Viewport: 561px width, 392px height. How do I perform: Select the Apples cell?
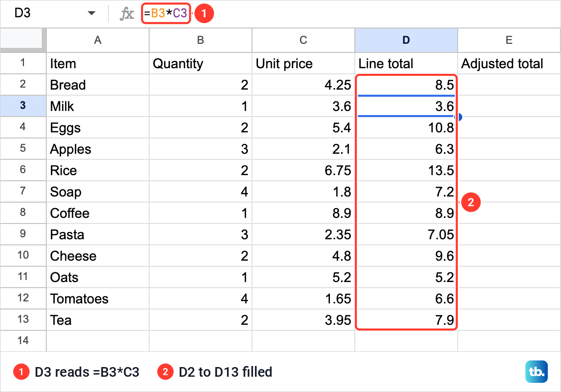point(98,149)
